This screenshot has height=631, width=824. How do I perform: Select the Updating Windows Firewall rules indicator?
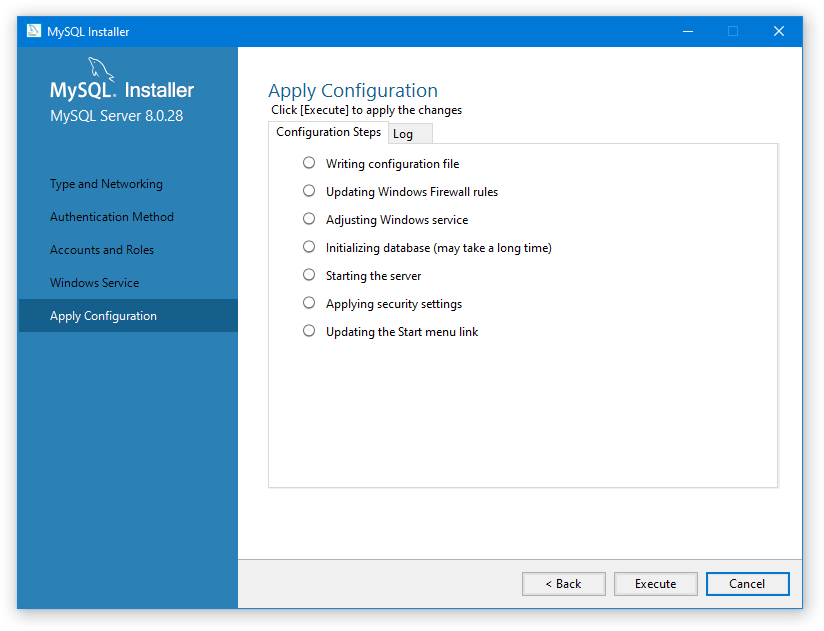point(309,191)
